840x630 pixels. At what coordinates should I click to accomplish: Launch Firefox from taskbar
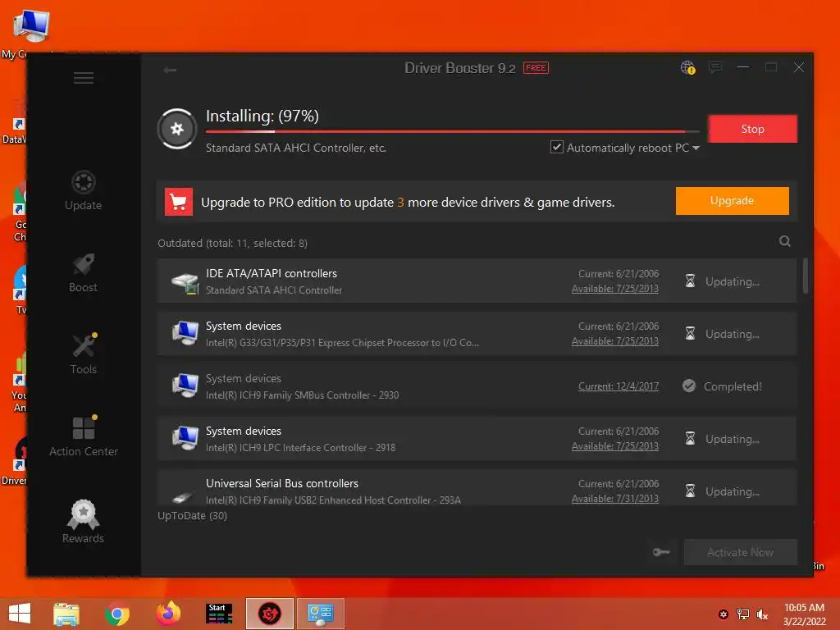click(168, 614)
